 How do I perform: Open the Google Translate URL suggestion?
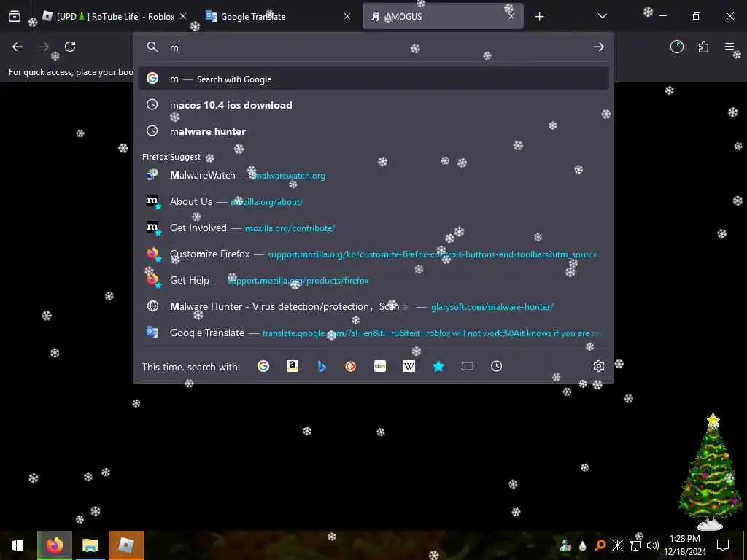tap(373, 332)
